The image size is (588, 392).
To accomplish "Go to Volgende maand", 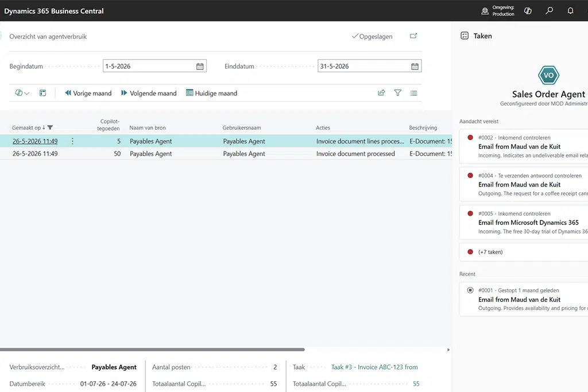I will (149, 93).
